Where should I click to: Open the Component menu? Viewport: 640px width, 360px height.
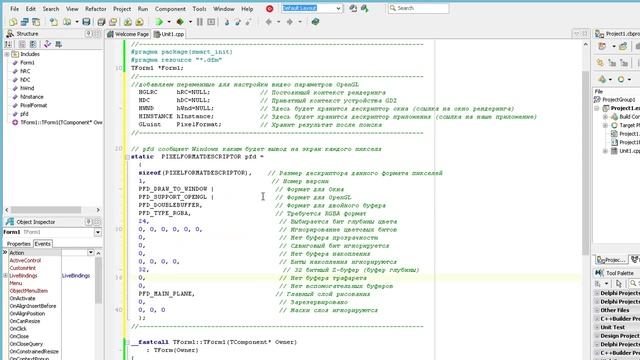click(x=170, y=9)
